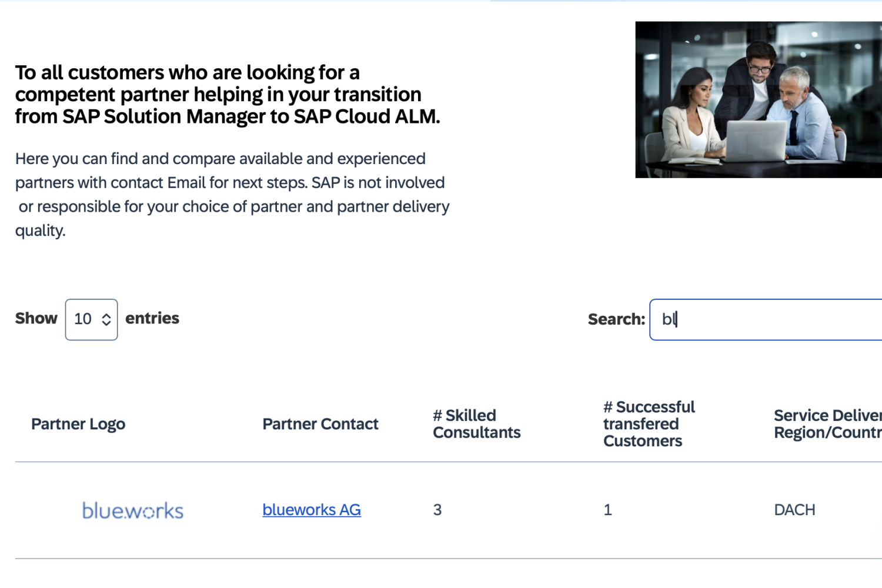882x588 pixels.
Task: Click the transferred customers value 1
Action: (608, 510)
